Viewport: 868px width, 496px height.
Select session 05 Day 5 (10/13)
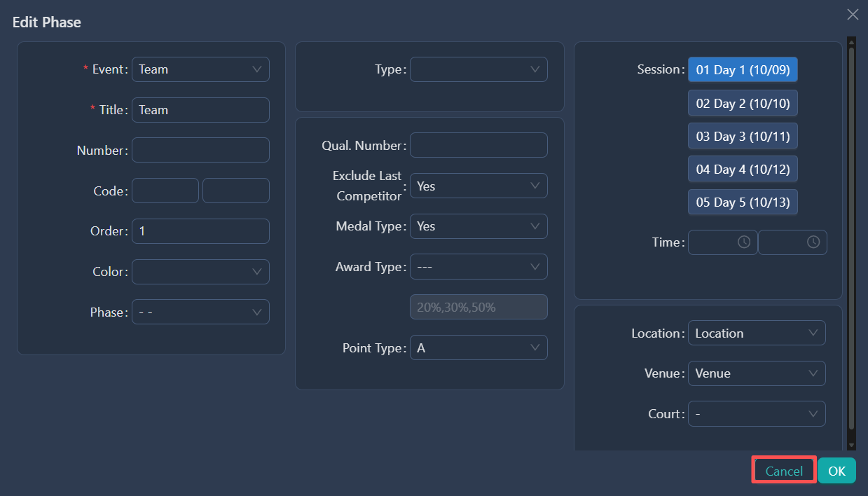click(743, 202)
